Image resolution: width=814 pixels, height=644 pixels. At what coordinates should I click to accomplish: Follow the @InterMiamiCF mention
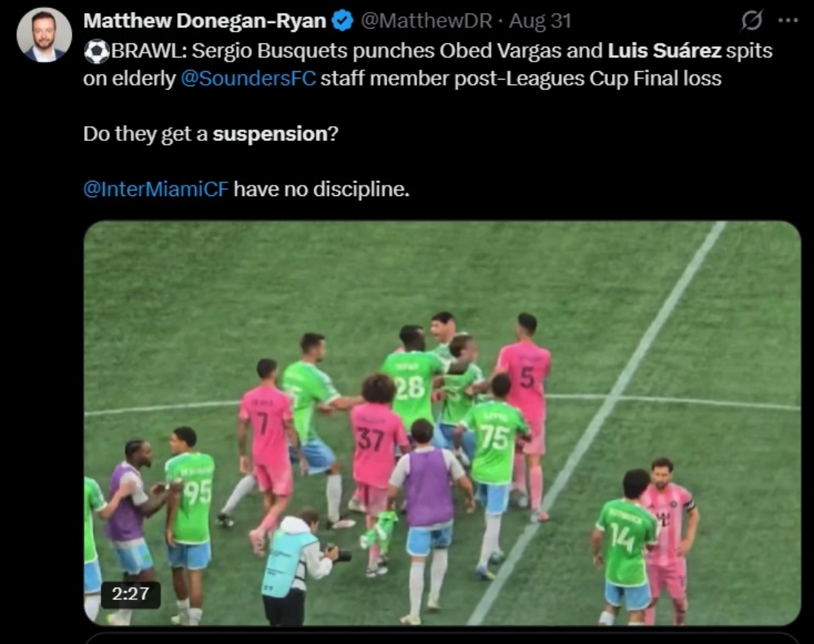click(156, 188)
